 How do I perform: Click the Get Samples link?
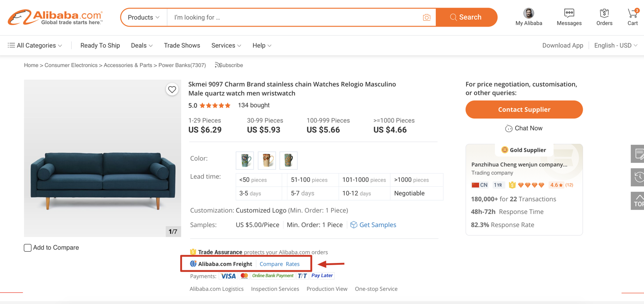pyautogui.click(x=378, y=225)
